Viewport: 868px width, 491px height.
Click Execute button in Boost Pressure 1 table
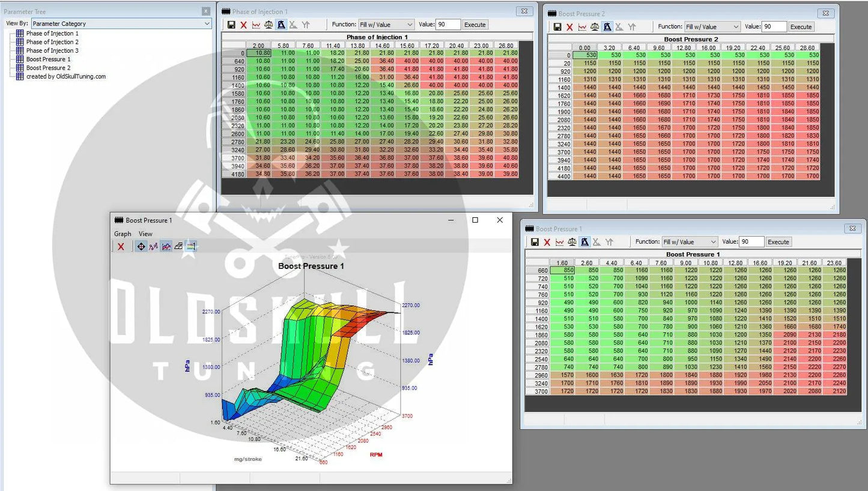coord(778,242)
